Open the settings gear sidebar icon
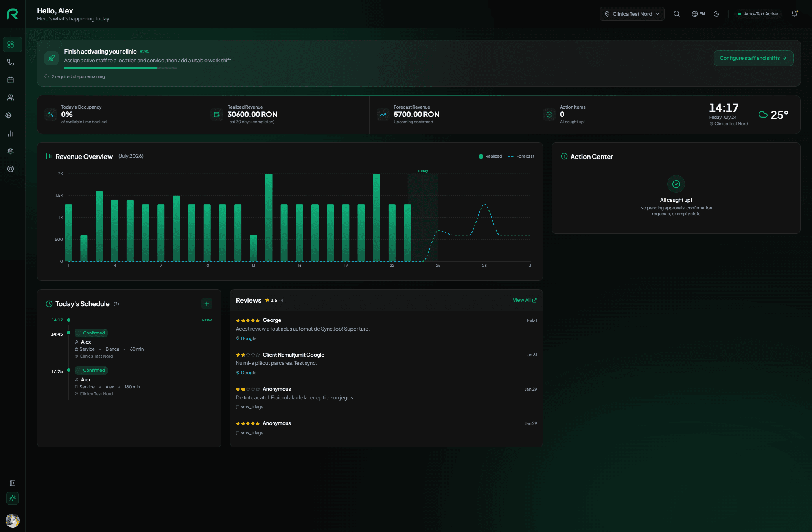The height and width of the screenshot is (532, 812). [x=11, y=151]
